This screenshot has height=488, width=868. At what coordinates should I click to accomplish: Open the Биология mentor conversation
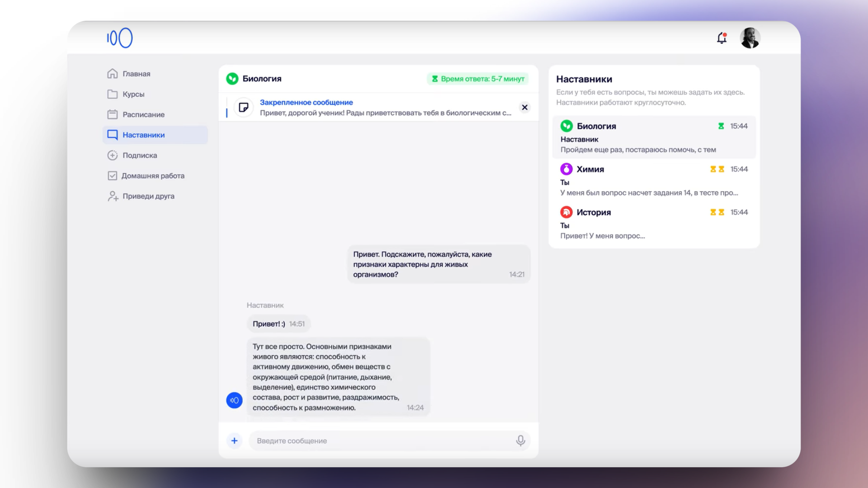tap(654, 137)
